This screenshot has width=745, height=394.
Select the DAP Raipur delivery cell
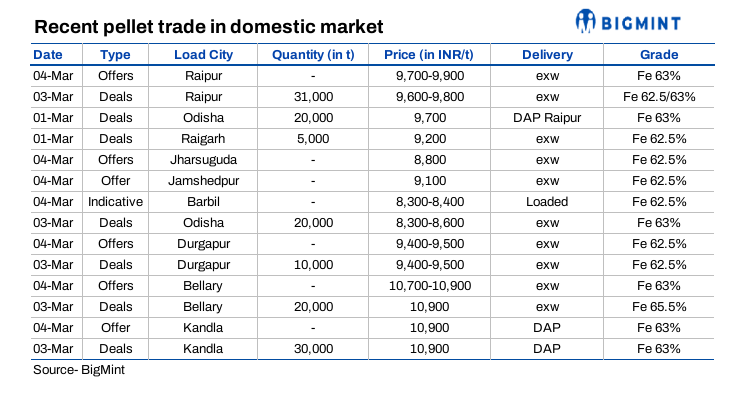point(547,118)
